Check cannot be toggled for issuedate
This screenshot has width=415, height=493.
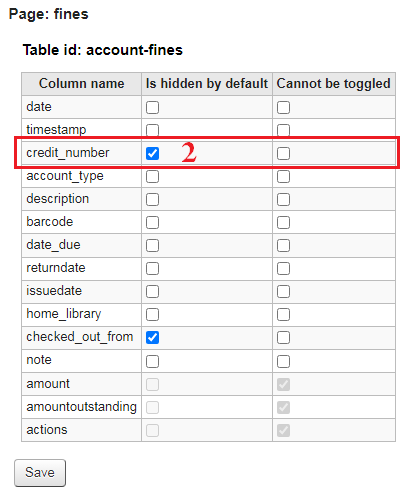pos(283,291)
